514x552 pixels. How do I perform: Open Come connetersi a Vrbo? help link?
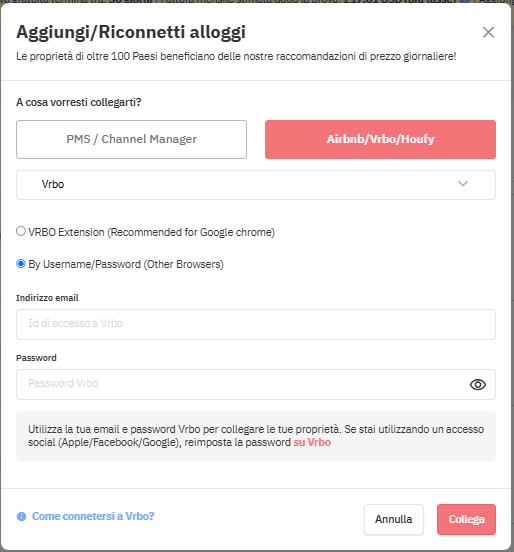point(93,516)
